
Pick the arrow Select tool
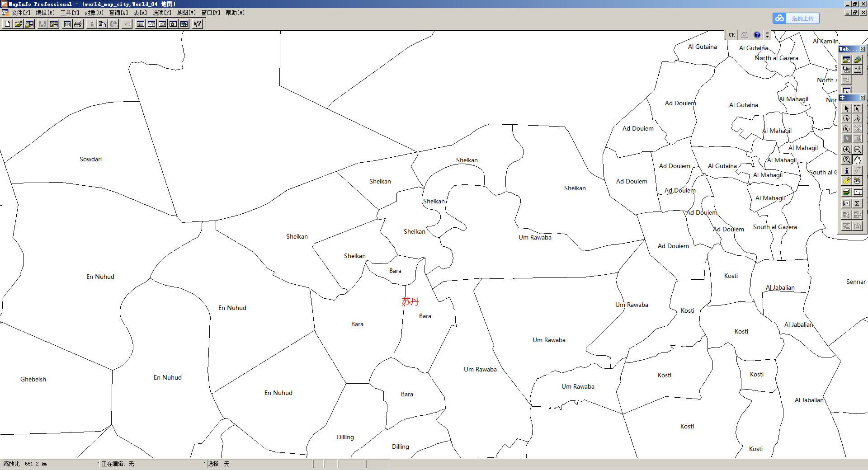click(847, 108)
